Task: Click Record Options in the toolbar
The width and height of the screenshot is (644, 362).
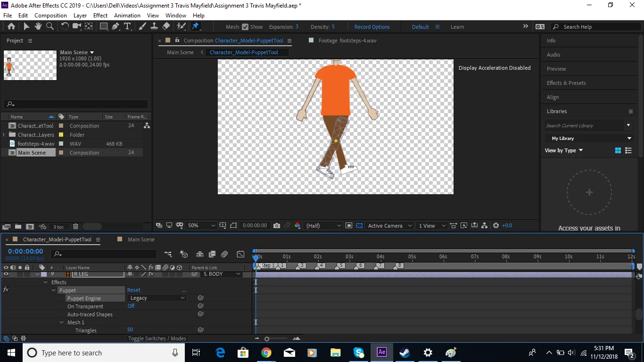Action: [x=372, y=27]
